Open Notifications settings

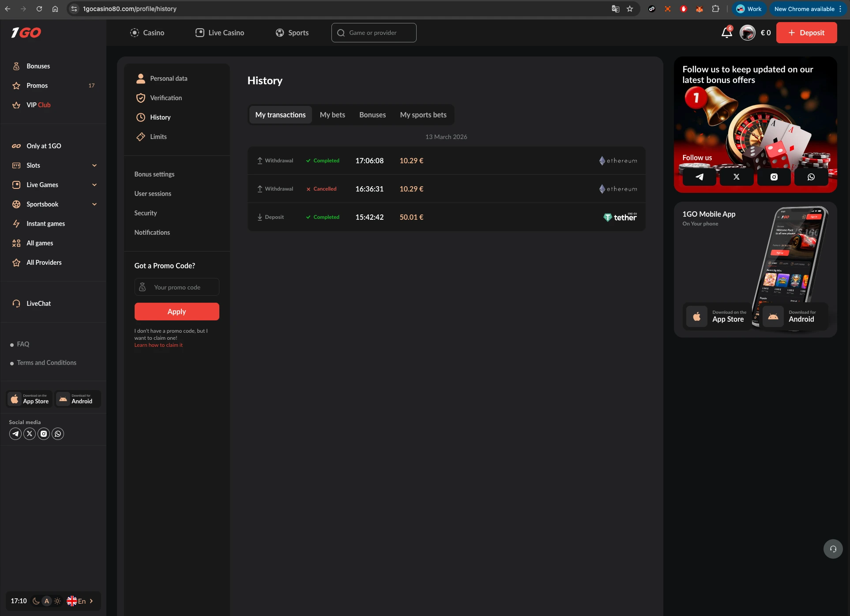[152, 233]
